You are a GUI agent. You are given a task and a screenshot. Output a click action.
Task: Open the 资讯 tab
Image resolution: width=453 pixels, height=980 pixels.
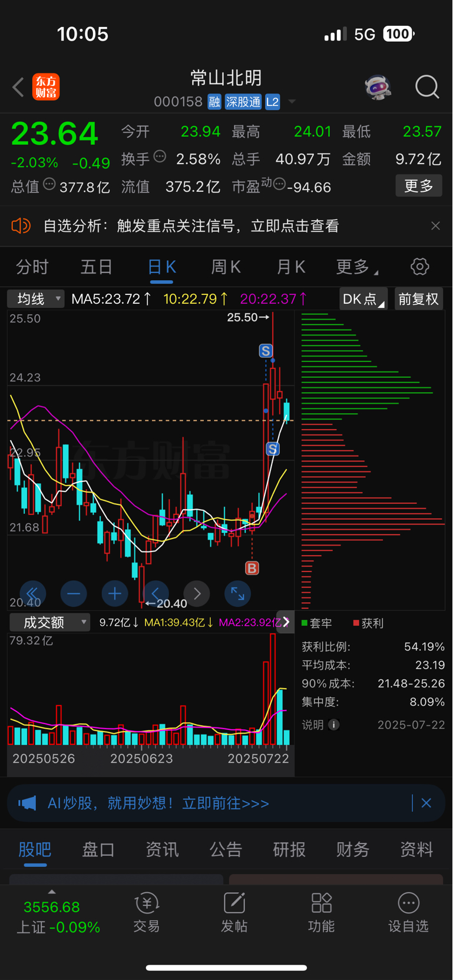click(x=162, y=849)
